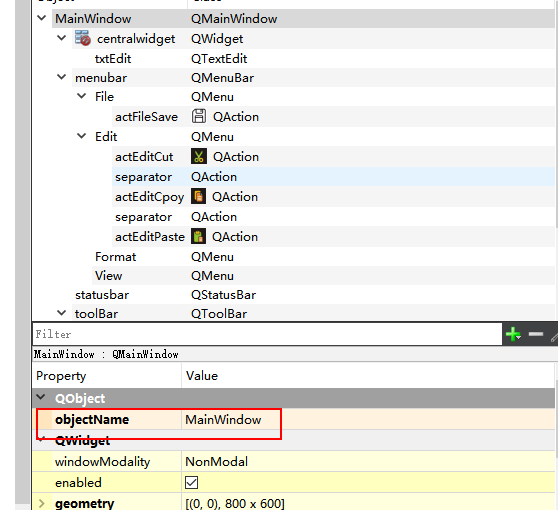The width and height of the screenshot is (558, 510).
Task: Select the objectName property row
Action: [x=295, y=419]
